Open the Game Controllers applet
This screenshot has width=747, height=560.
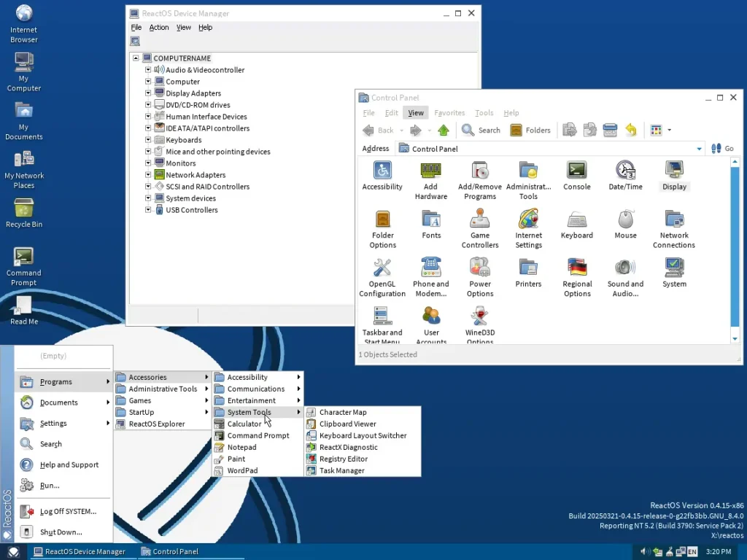[x=480, y=229]
